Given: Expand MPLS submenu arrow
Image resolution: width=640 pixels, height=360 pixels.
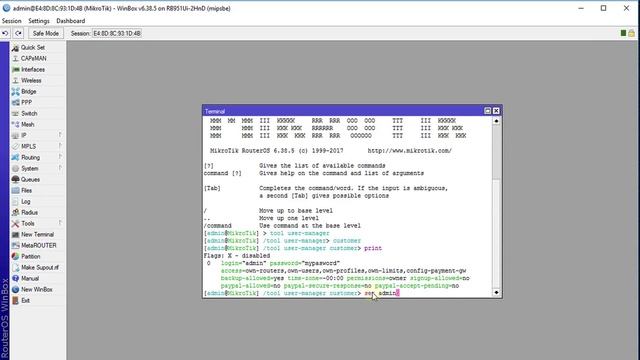Looking at the screenshot, I should point(60,146).
